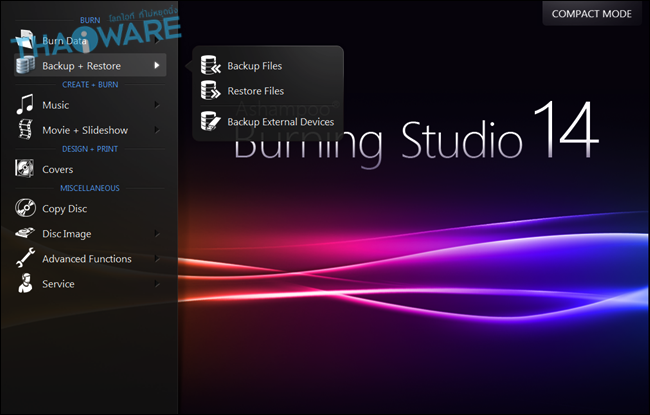Expand the Burn Data submenu arrow
Viewport: 650px width, 415px height.
tap(157, 41)
